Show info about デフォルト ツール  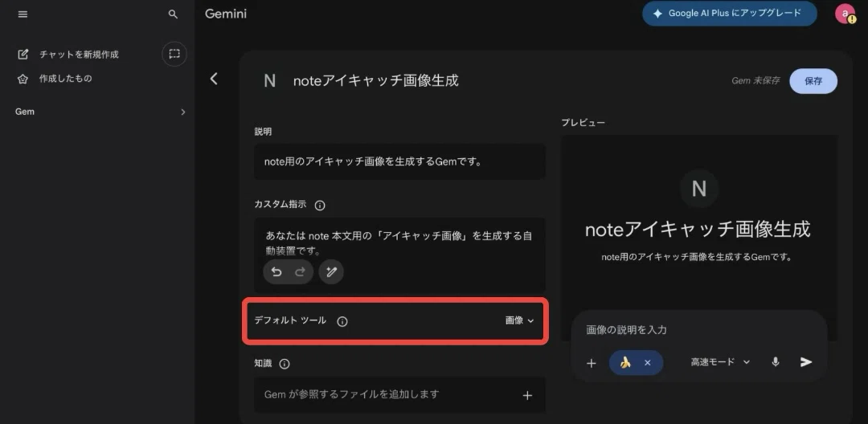pos(342,322)
